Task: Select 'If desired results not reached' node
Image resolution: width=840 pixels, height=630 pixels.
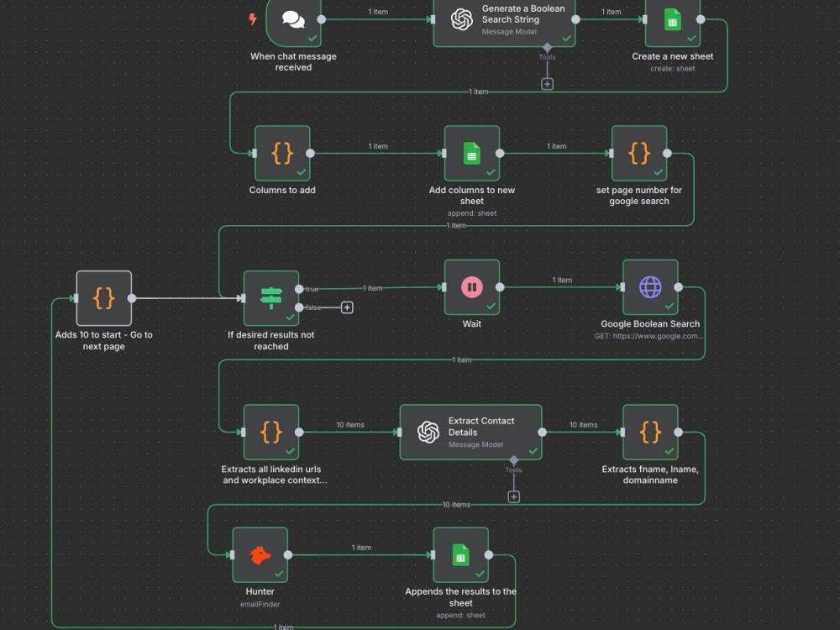Action: pos(270,297)
